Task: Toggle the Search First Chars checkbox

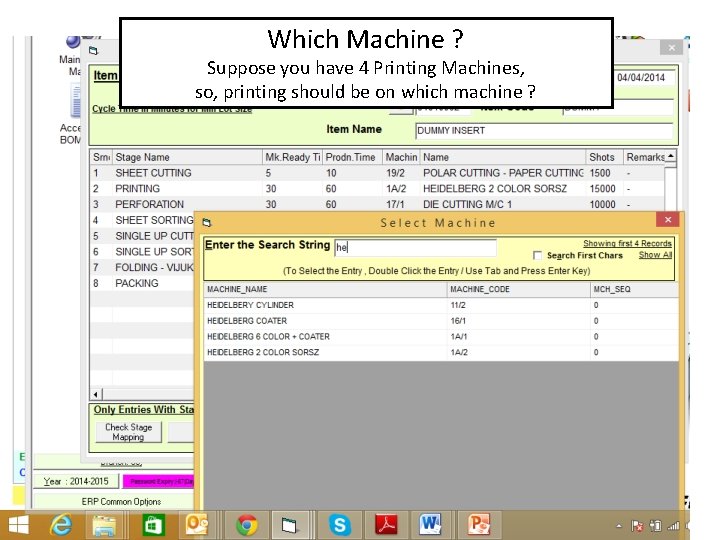Action: click(x=537, y=255)
